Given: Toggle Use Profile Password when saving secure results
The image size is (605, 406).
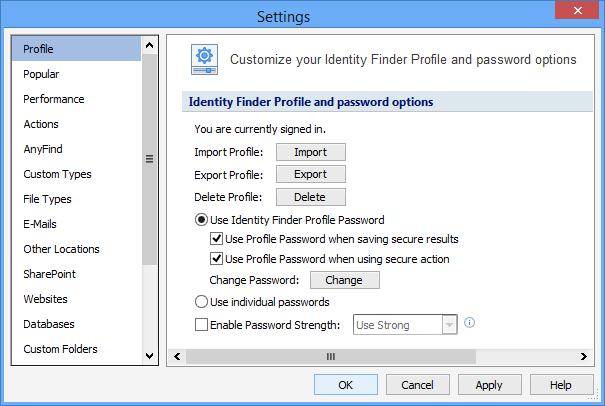Looking at the screenshot, I should coord(216,239).
